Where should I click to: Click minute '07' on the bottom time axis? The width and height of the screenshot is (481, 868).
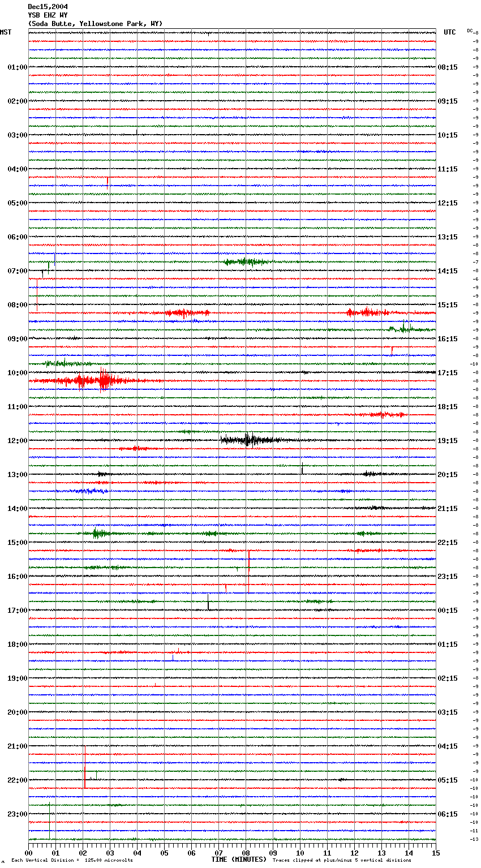(218, 853)
